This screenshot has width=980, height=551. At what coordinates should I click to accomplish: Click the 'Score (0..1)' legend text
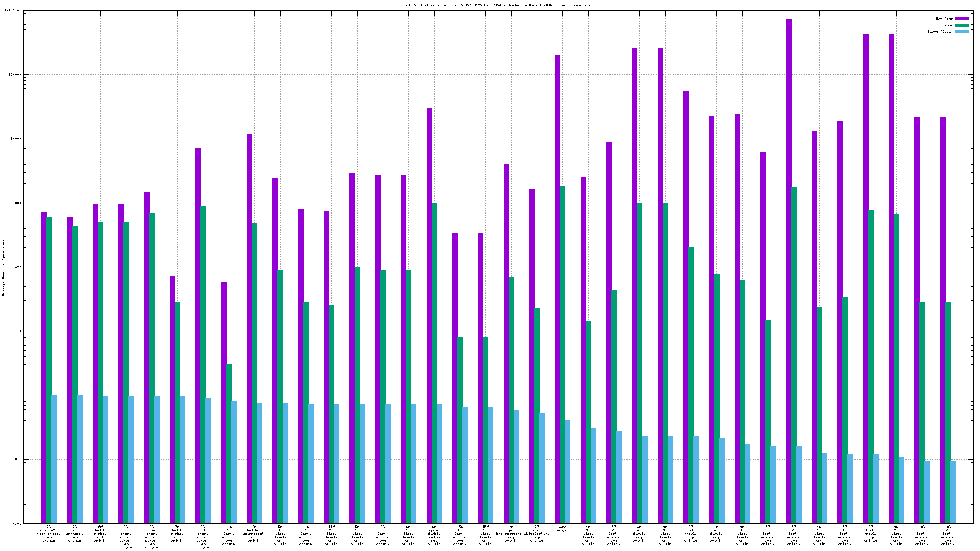pyautogui.click(x=940, y=31)
